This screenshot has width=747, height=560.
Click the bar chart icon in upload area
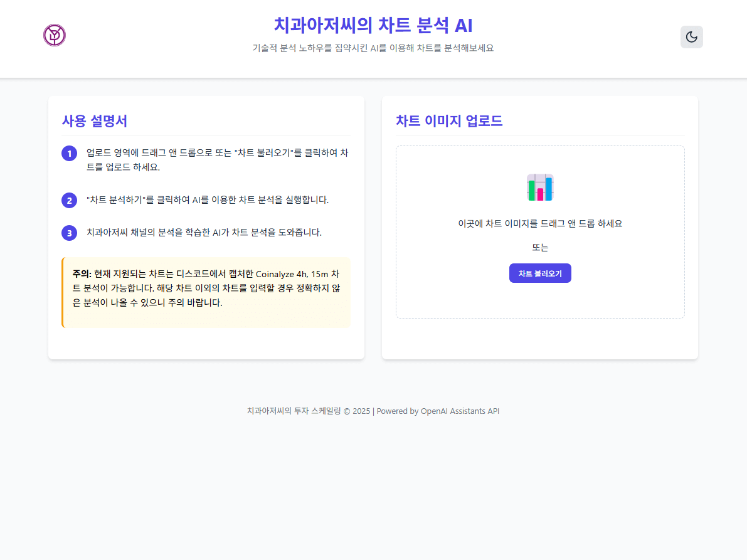coord(539,188)
